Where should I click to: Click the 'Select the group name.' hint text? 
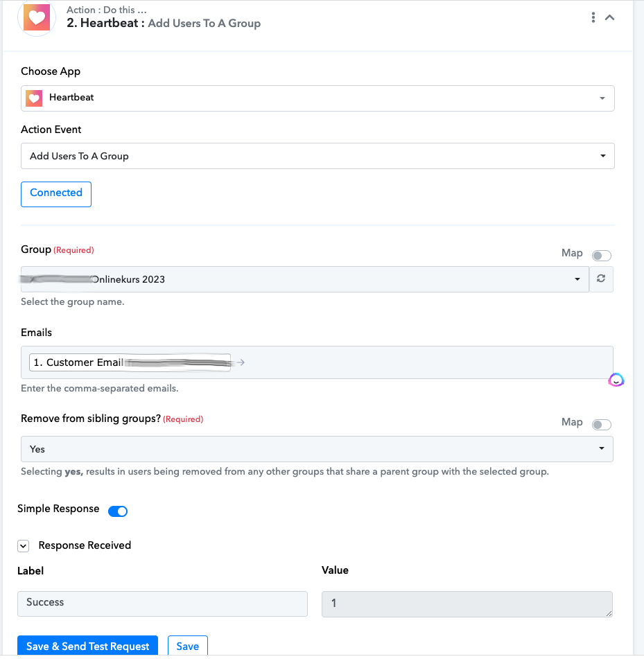pyautogui.click(x=73, y=301)
